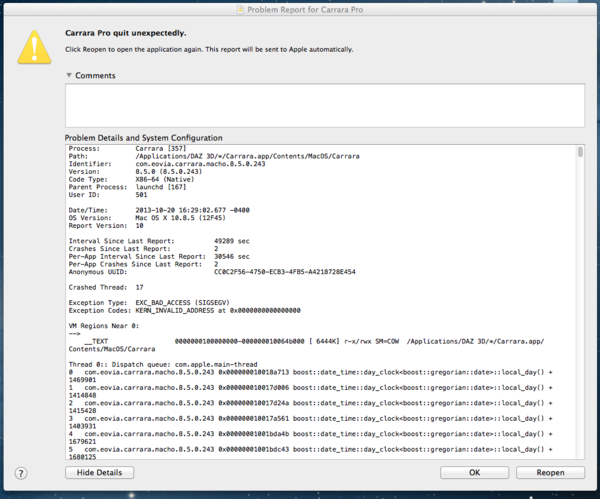Click the report details scrollbar thumb
The height and width of the screenshot is (499, 600).
click(x=580, y=152)
